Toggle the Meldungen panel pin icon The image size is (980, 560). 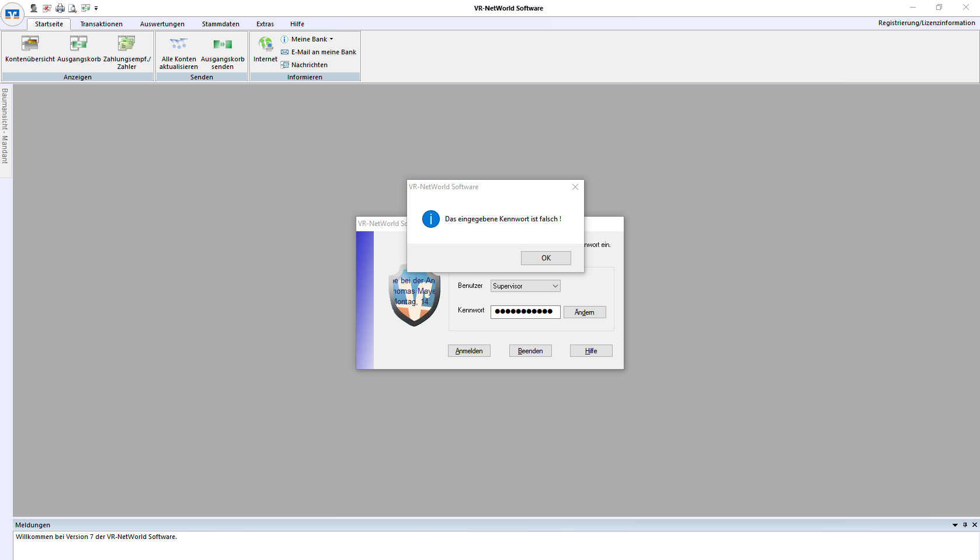coord(965,525)
